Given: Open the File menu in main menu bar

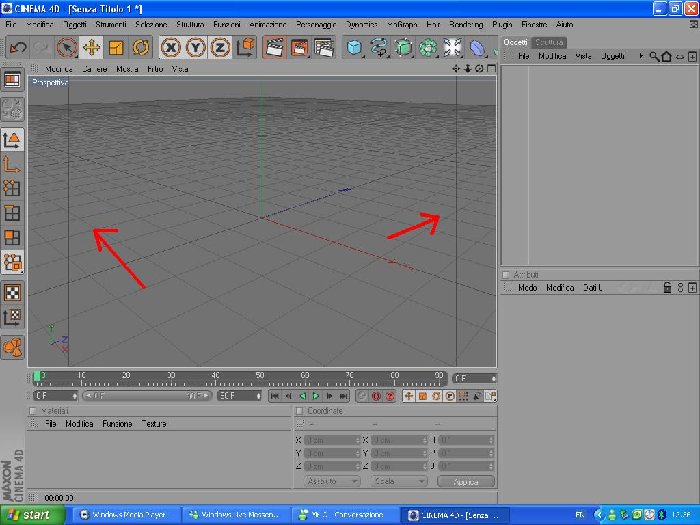Looking at the screenshot, I should (11, 25).
